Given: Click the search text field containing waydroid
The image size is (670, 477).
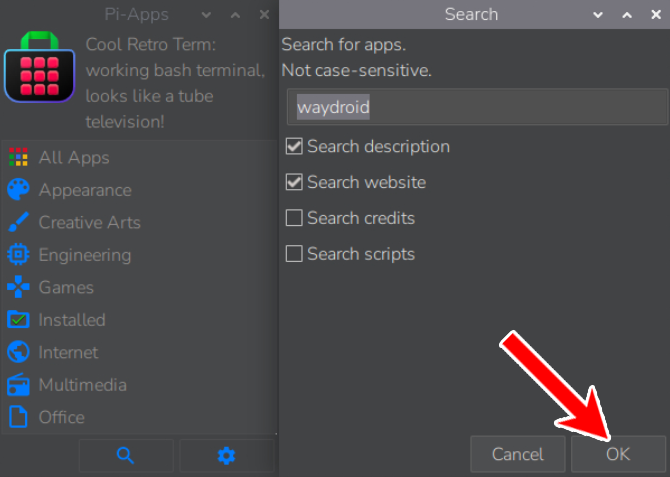Looking at the screenshot, I should pyautogui.click(x=473, y=107).
